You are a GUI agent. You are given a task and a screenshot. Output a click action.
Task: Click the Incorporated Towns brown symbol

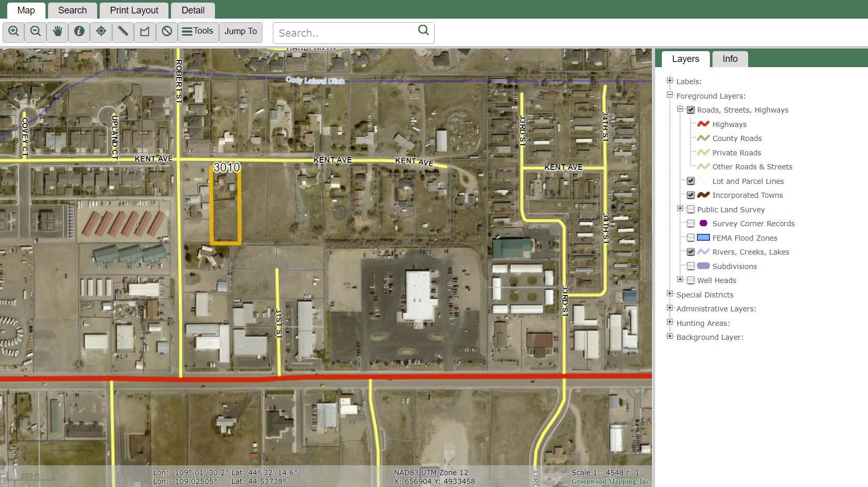pos(703,195)
